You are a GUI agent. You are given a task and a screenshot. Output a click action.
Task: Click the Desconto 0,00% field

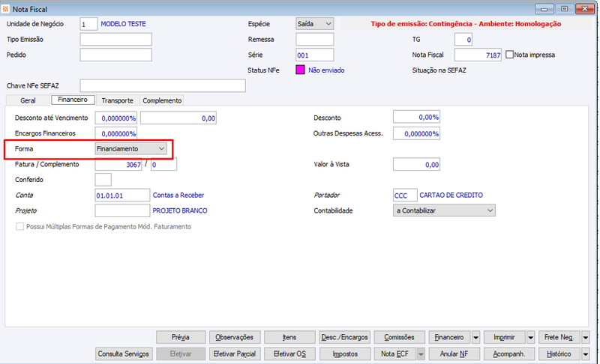pos(416,117)
